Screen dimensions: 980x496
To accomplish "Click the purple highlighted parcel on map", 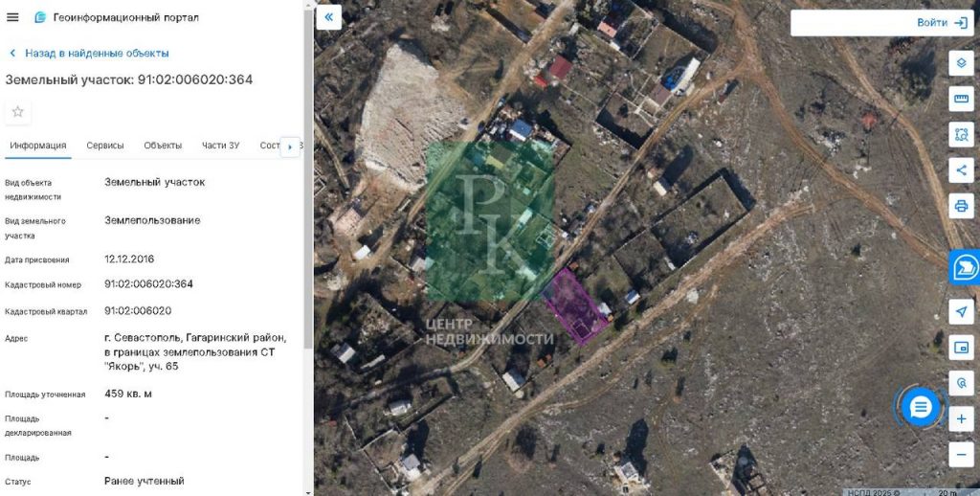I will click(x=575, y=305).
